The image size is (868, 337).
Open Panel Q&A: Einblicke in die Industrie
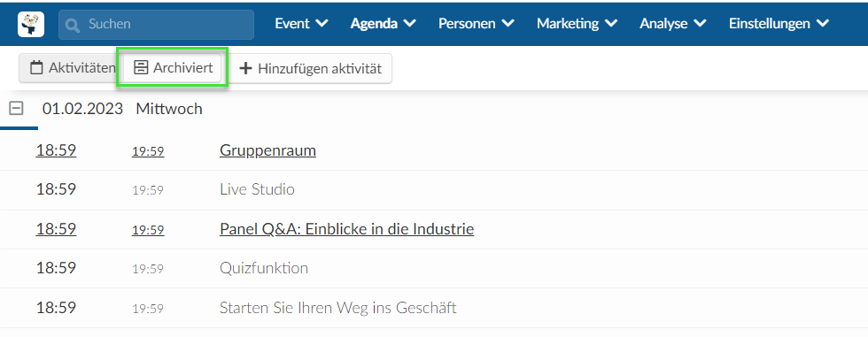point(346,229)
